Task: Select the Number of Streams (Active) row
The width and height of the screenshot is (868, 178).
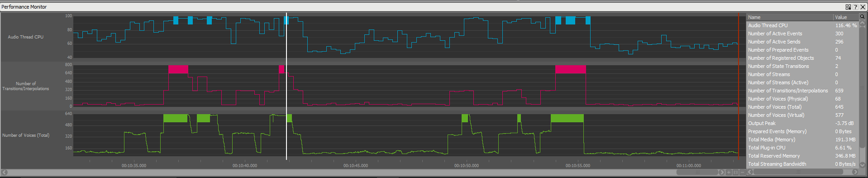Action: pyautogui.click(x=802, y=82)
